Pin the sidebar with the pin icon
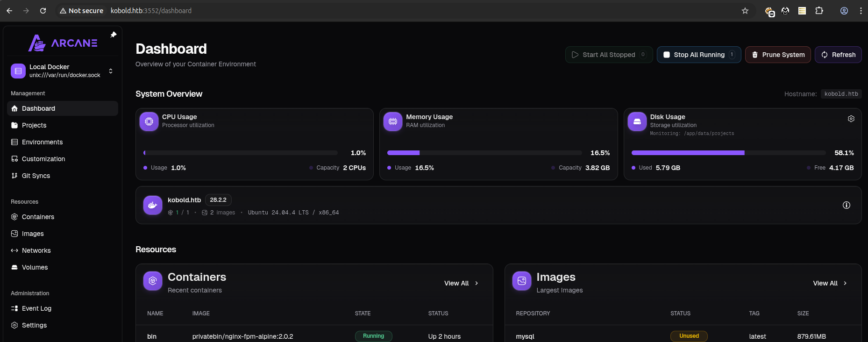The width and height of the screenshot is (868, 342). tap(113, 35)
